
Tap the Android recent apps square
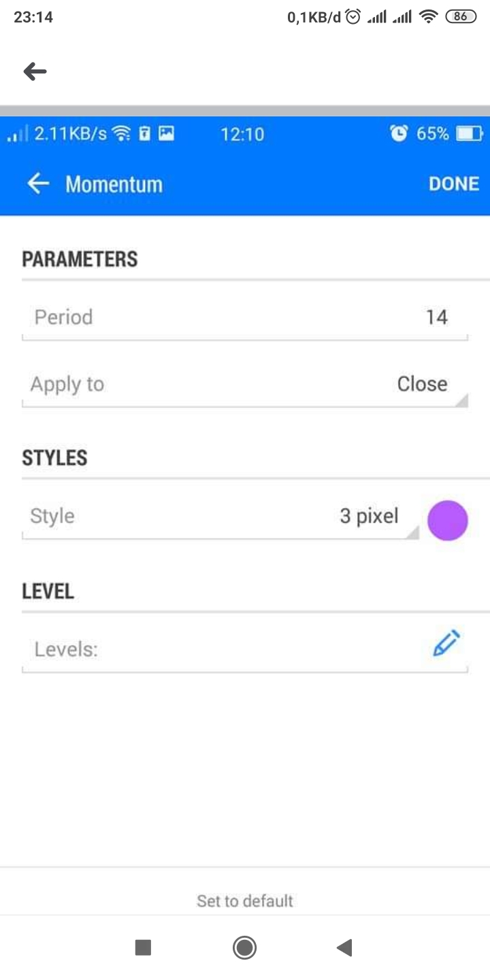pyautogui.click(x=143, y=947)
